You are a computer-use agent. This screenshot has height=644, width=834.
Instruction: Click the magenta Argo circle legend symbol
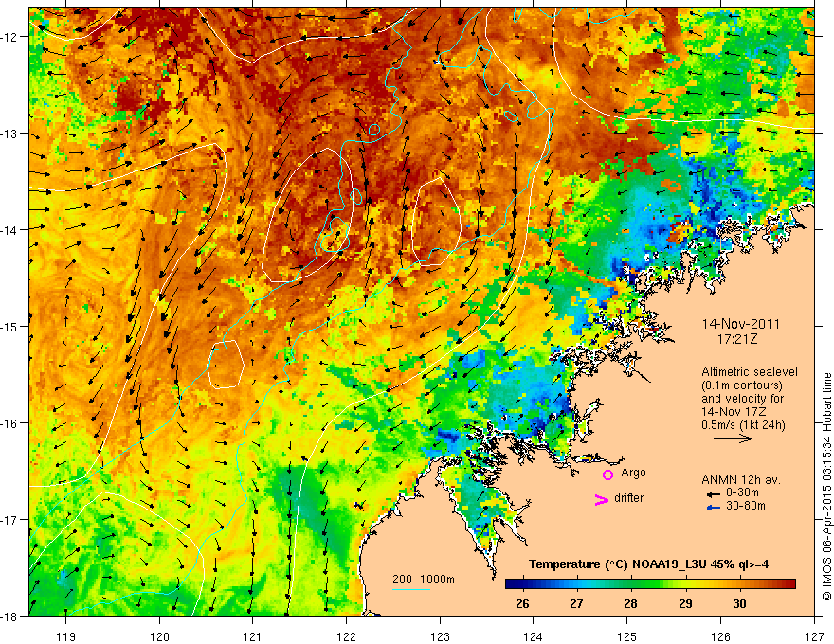[x=607, y=474]
